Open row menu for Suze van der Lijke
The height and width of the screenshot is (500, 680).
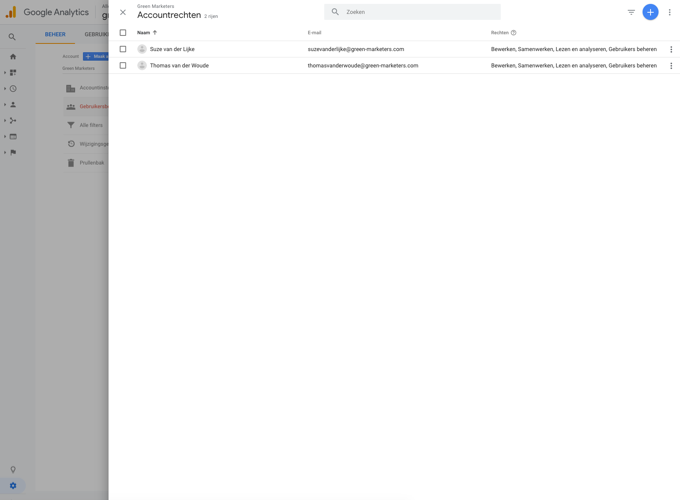point(671,49)
